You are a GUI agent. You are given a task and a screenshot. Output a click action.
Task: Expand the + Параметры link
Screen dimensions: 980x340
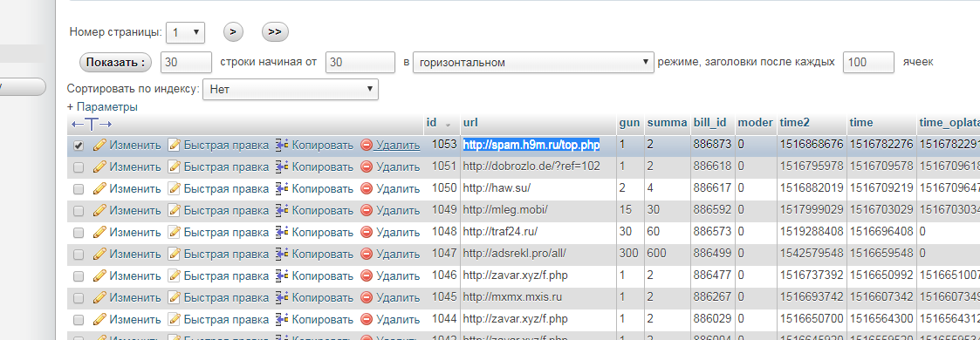102,106
